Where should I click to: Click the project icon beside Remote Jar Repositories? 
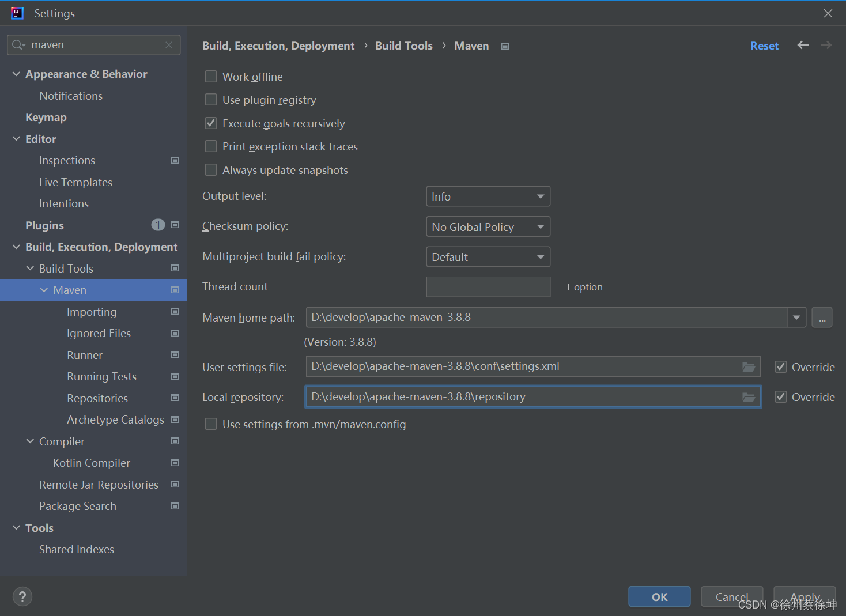tap(175, 484)
